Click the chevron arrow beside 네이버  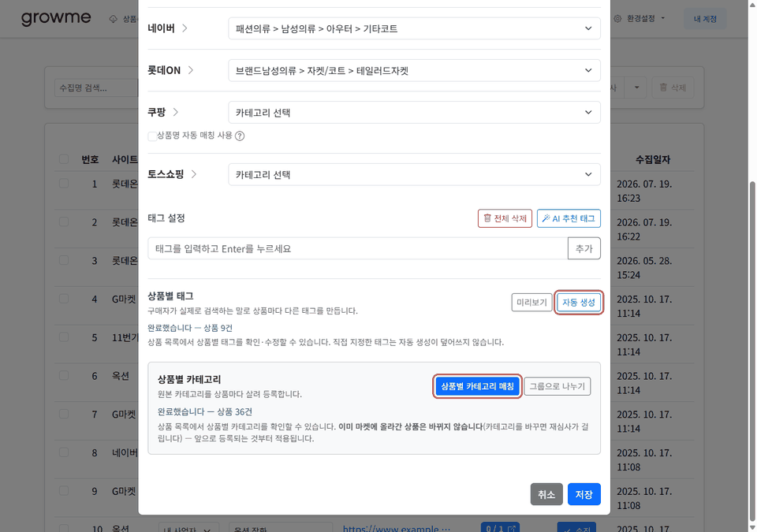[185, 28]
